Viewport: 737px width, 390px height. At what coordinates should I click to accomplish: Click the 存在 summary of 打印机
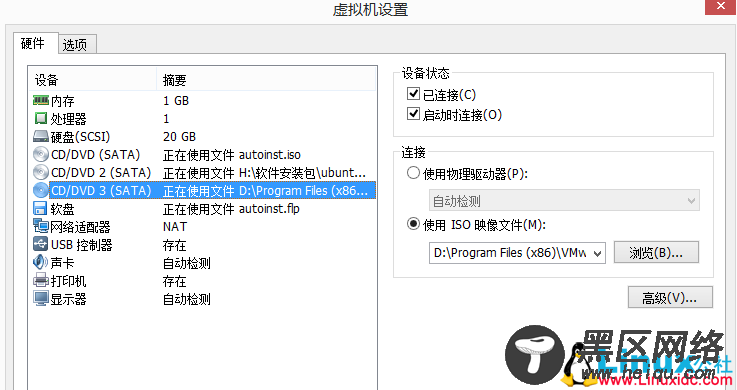tap(174, 281)
